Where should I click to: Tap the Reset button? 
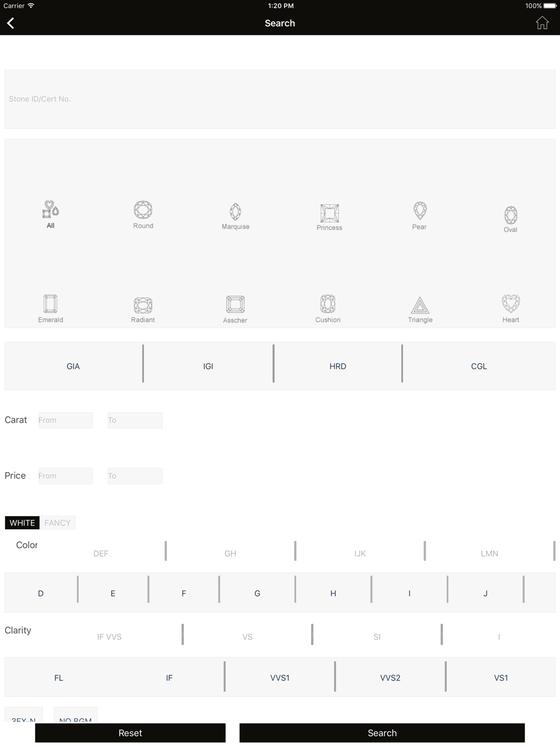[x=130, y=732]
